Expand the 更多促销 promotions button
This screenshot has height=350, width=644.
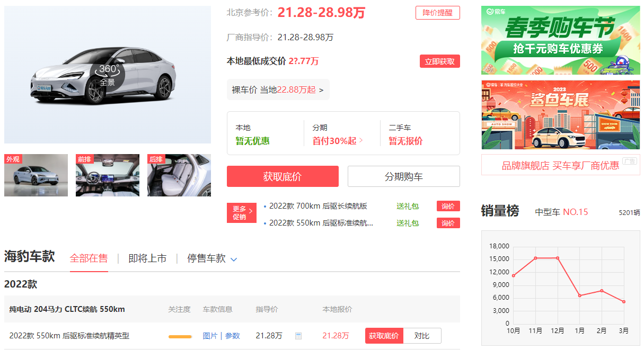tap(241, 213)
